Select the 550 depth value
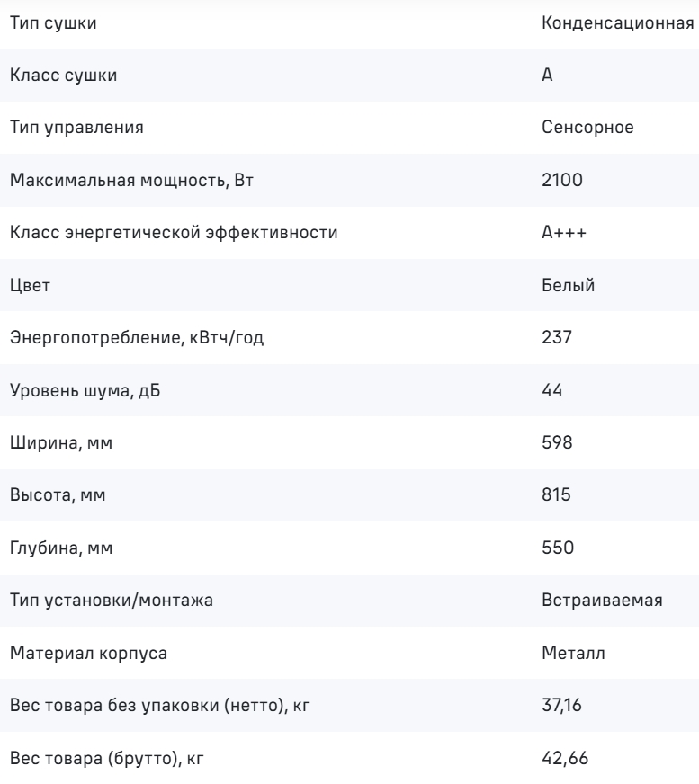Viewport: 699px width, 784px height. 558,548
